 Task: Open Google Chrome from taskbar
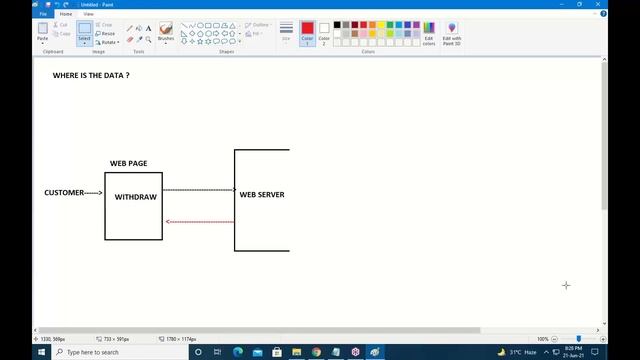pyautogui.click(x=316, y=352)
